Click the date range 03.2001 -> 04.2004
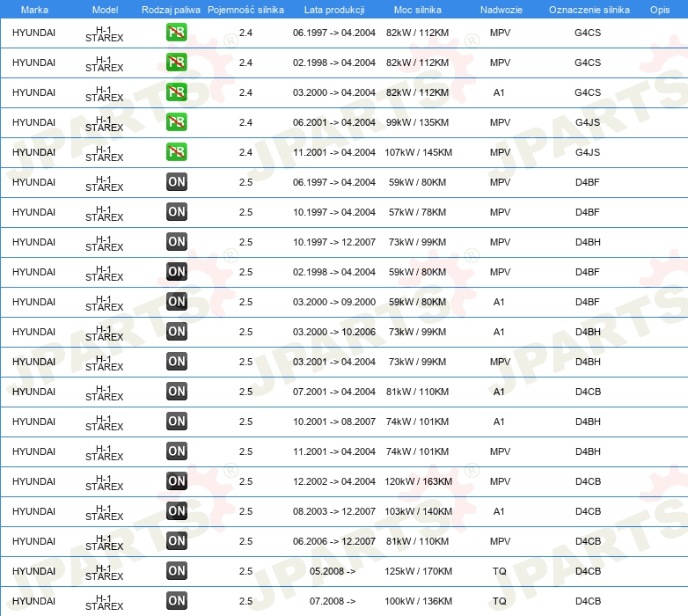The width and height of the screenshot is (688, 616). (x=334, y=362)
